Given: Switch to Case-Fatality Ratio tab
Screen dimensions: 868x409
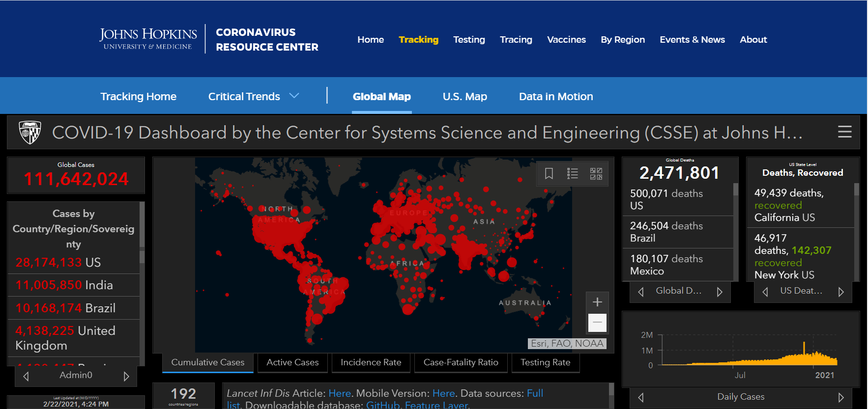Looking at the screenshot, I should click(x=461, y=362).
